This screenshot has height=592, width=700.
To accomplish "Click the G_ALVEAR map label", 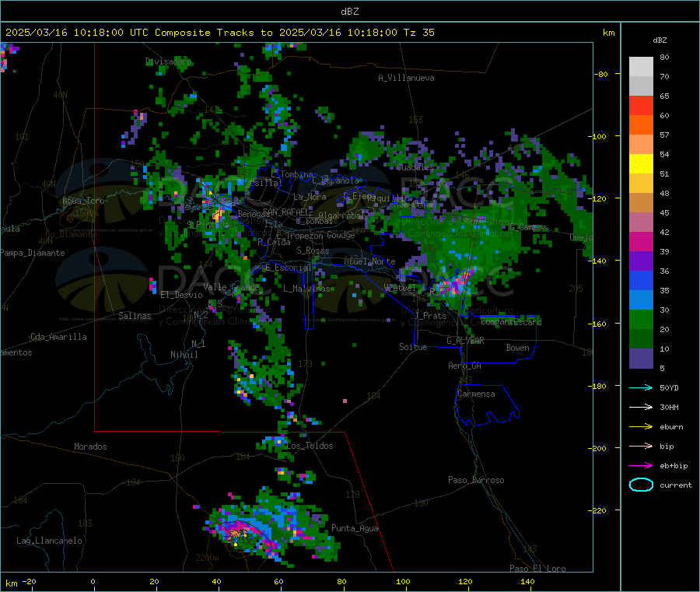I will click(465, 341).
